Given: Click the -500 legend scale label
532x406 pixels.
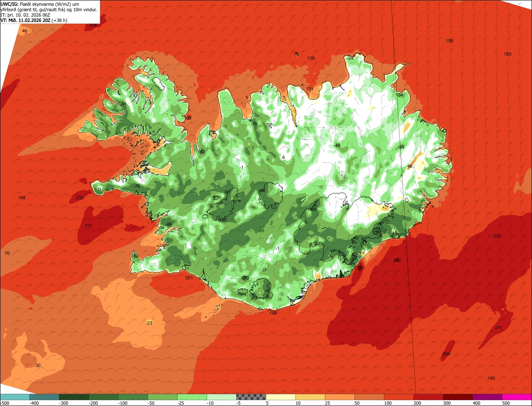Looking at the screenshot, I should click(x=5, y=403).
